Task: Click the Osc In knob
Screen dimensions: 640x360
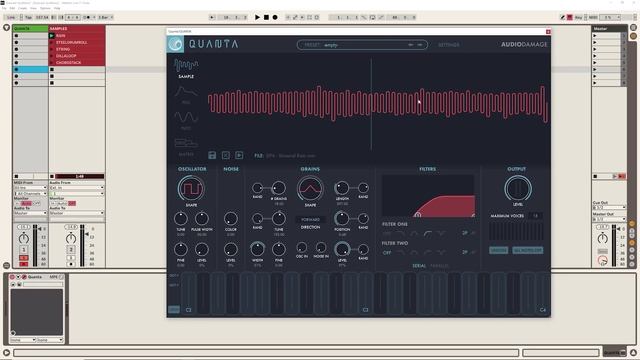Action: point(302,247)
